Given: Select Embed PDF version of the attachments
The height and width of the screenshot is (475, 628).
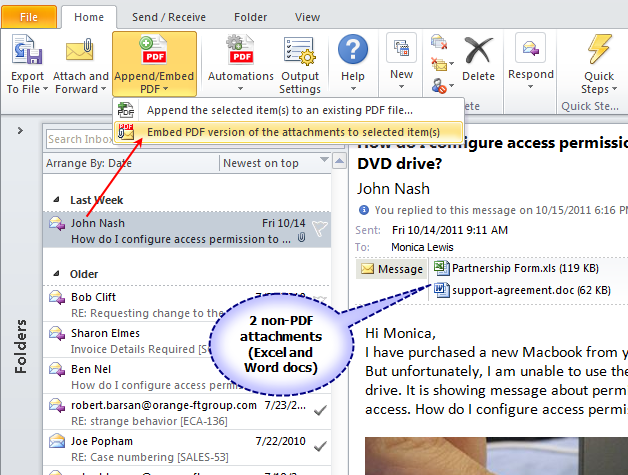Looking at the screenshot, I should point(288,132).
